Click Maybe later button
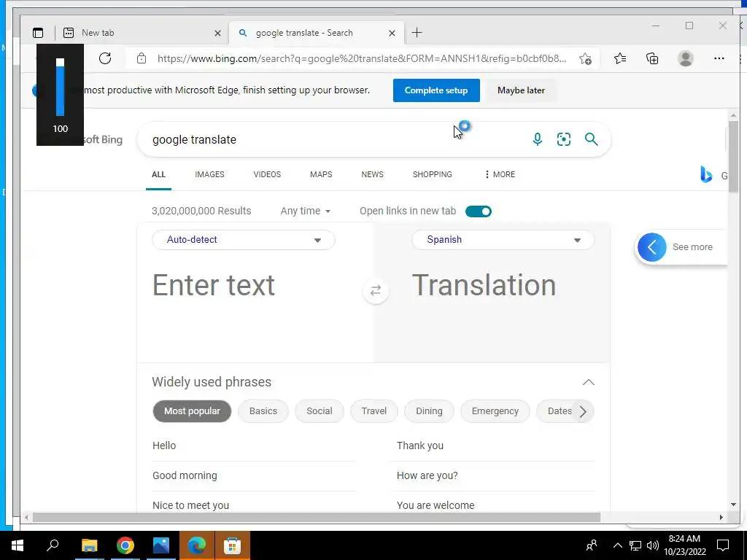 tap(521, 90)
